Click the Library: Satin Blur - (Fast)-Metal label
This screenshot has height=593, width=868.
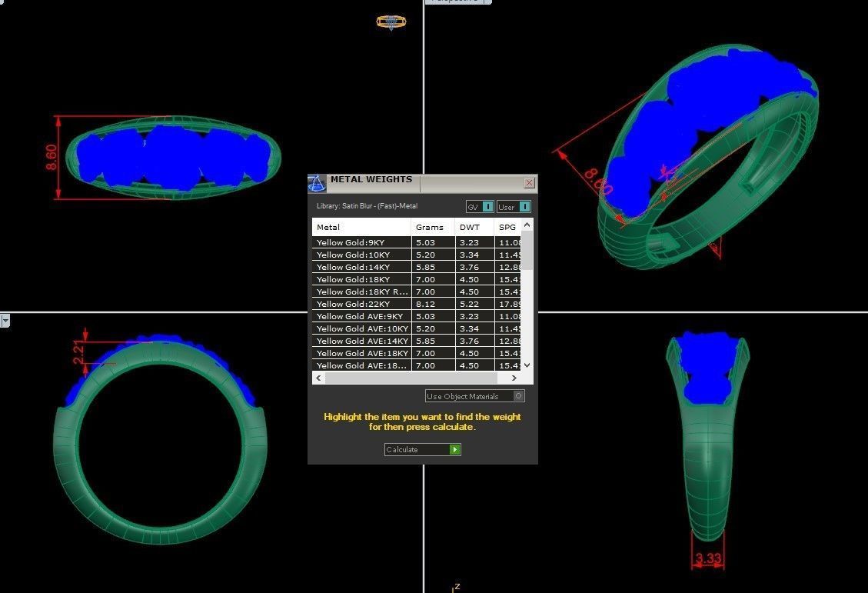(x=367, y=206)
